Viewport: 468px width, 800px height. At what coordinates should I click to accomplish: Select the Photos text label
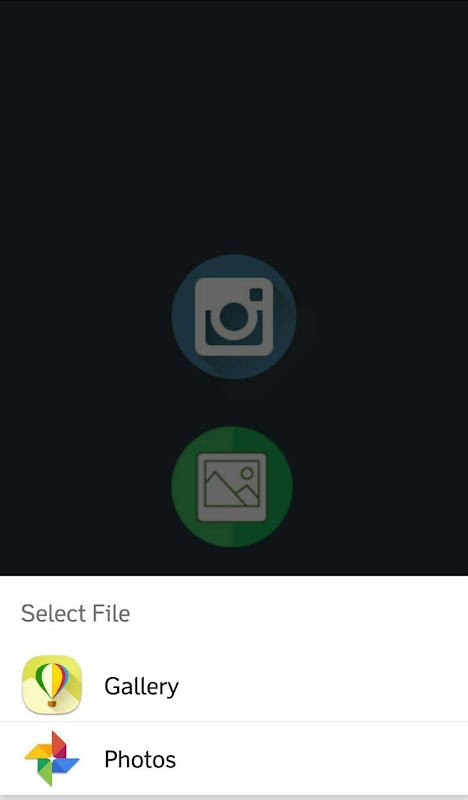(140, 759)
